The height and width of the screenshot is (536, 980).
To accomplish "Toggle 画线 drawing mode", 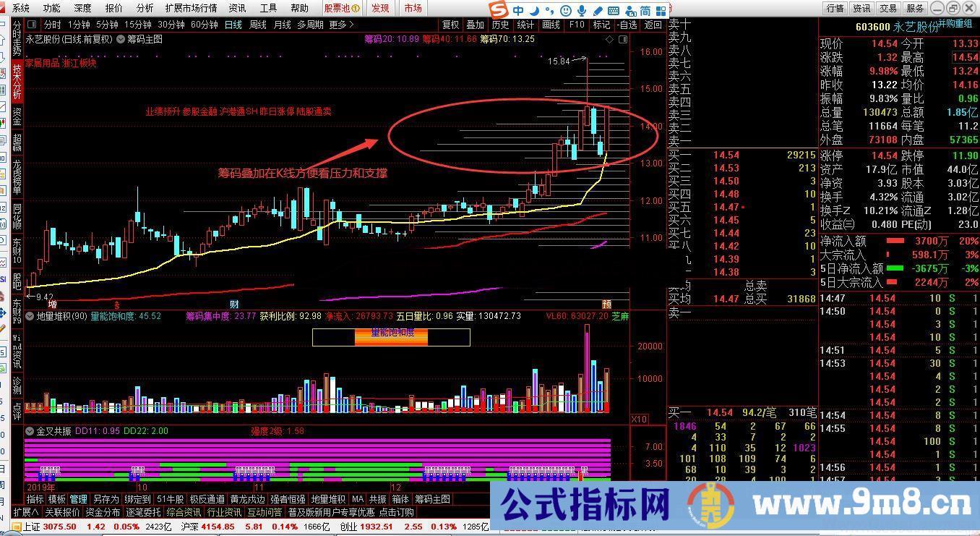I will pos(551,24).
